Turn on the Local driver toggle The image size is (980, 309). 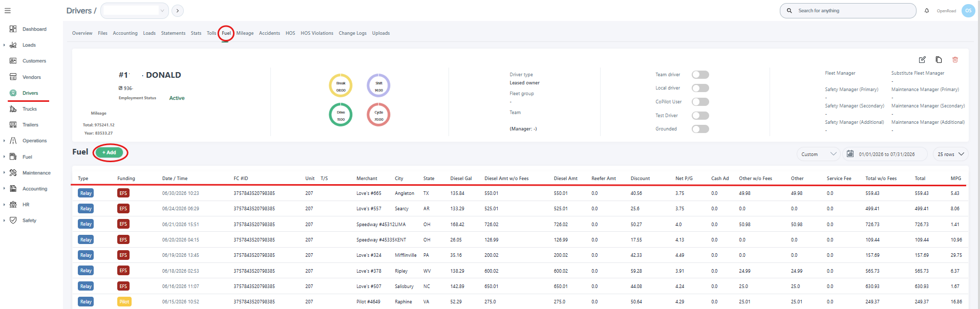pyautogui.click(x=700, y=88)
